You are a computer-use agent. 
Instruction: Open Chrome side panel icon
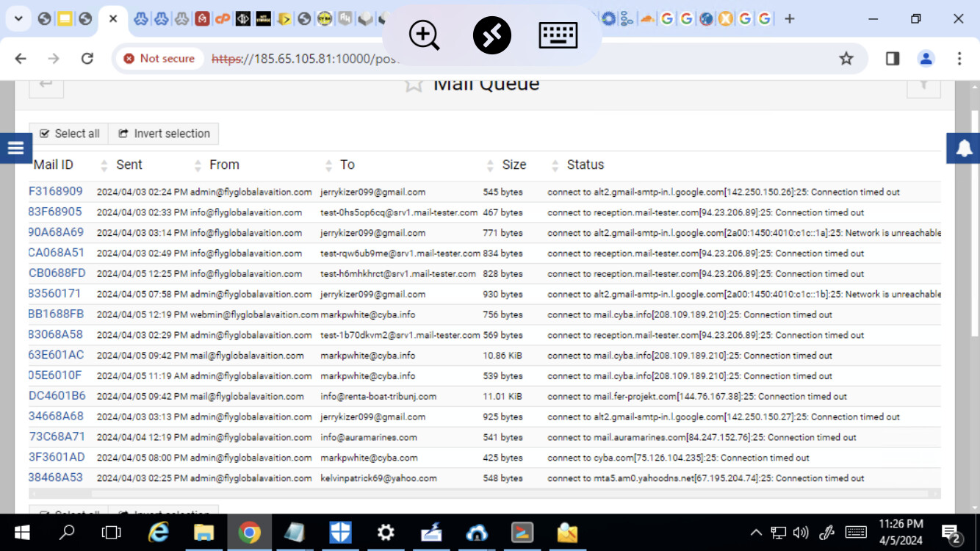[893, 59]
